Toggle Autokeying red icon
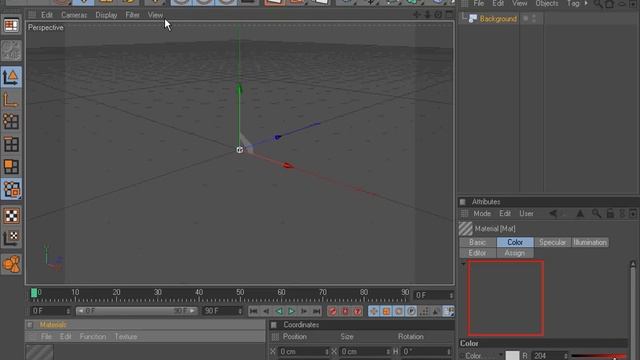The height and width of the screenshot is (360, 640). (345, 311)
